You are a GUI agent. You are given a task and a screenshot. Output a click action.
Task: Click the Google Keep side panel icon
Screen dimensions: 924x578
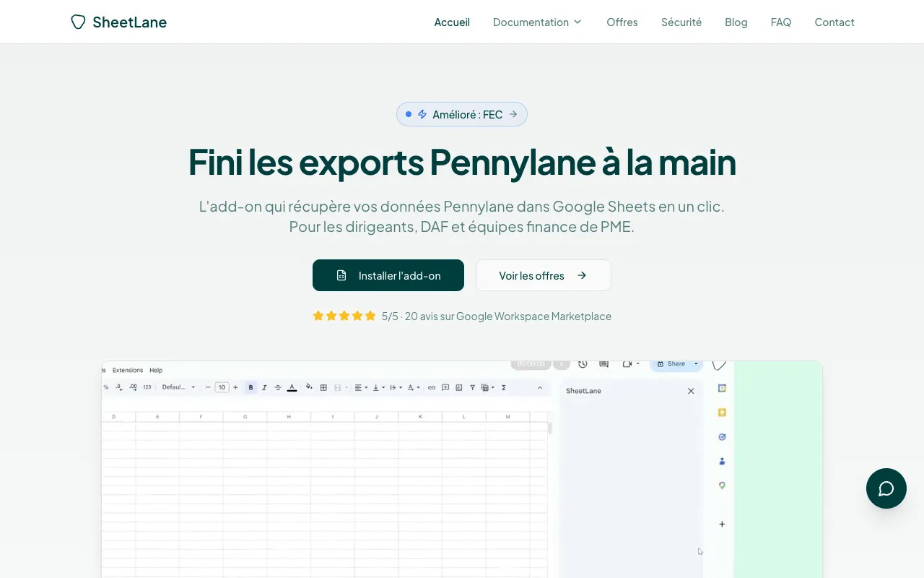pyautogui.click(x=722, y=413)
